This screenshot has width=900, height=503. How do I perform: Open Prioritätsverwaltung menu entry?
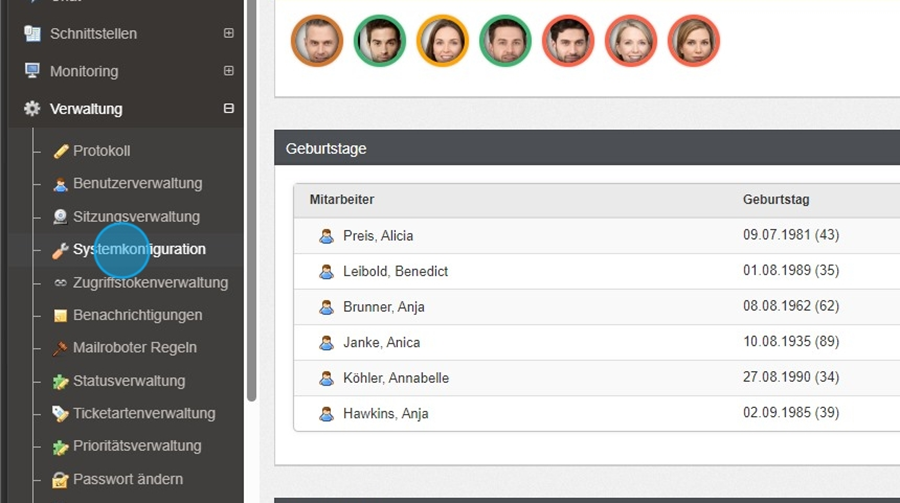(x=137, y=447)
